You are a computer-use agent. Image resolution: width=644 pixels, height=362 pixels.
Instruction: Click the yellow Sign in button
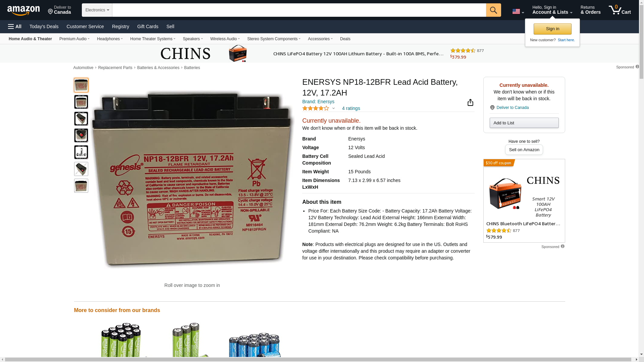tap(552, 29)
